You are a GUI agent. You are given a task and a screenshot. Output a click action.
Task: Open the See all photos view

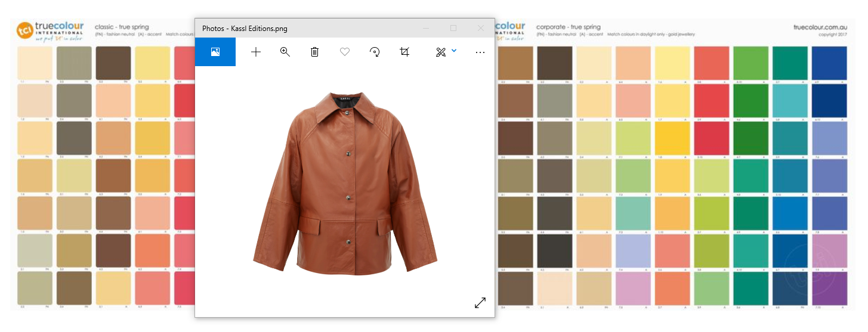pyautogui.click(x=215, y=52)
